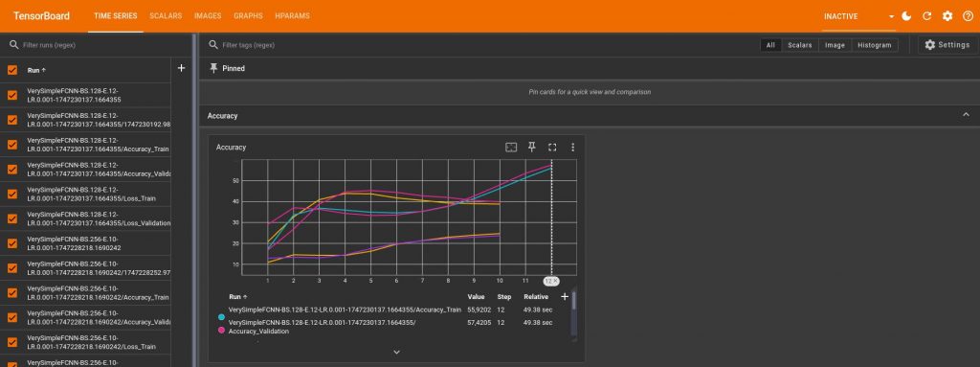Open the Settings panel button
This screenshot has width=980, height=367.
point(947,45)
